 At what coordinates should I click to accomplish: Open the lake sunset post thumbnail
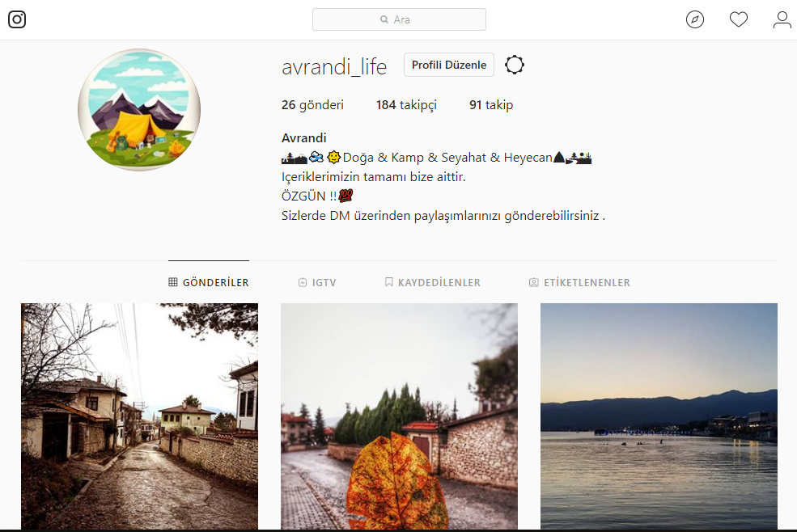tap(659, 416)
